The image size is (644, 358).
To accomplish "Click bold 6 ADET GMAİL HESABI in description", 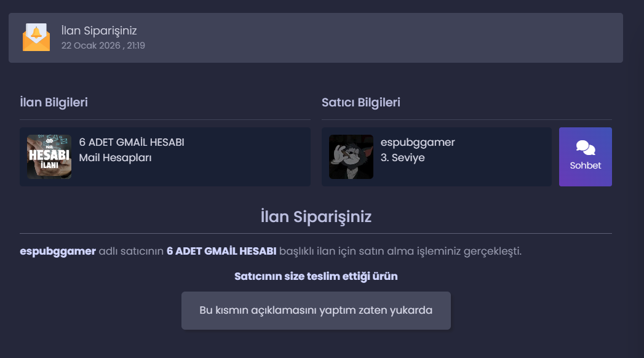I will pyautogui.click(x=221, y=251).
